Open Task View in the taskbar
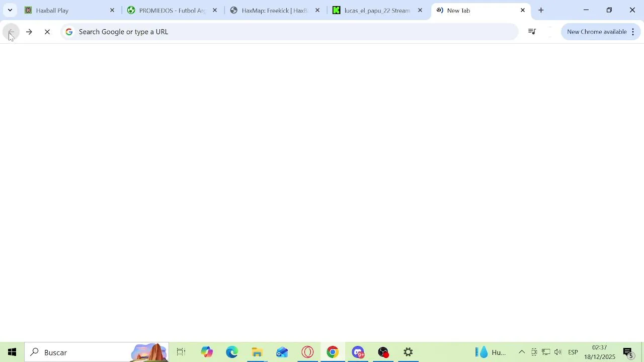 181,352
